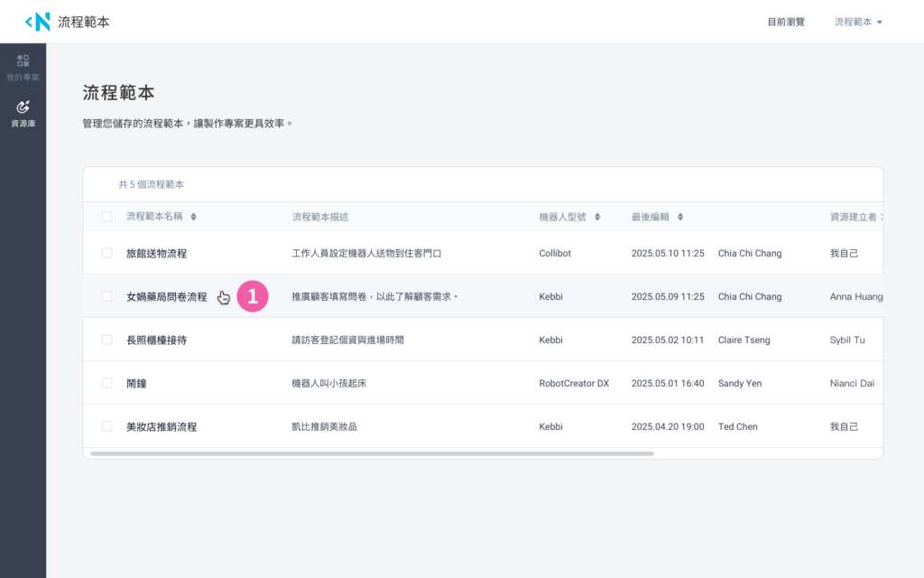924x578 pixels.
Task: Open the 女媧藥局問卷流程 template
Action: pyautogui.click(x=166, y=296)
